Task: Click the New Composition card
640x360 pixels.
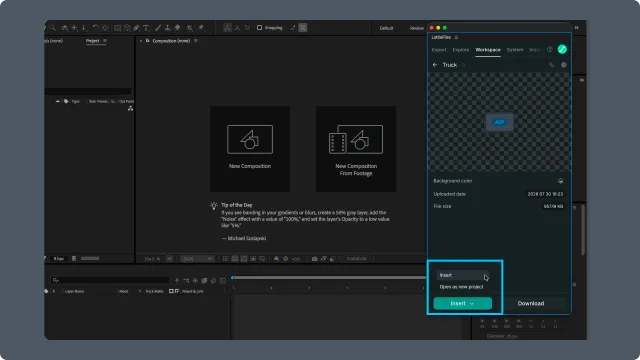Action: pyautogui.click(x=250, y=149)
